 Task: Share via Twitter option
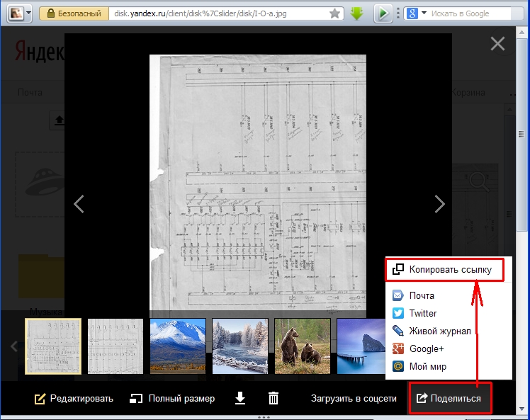click(423, 313)
